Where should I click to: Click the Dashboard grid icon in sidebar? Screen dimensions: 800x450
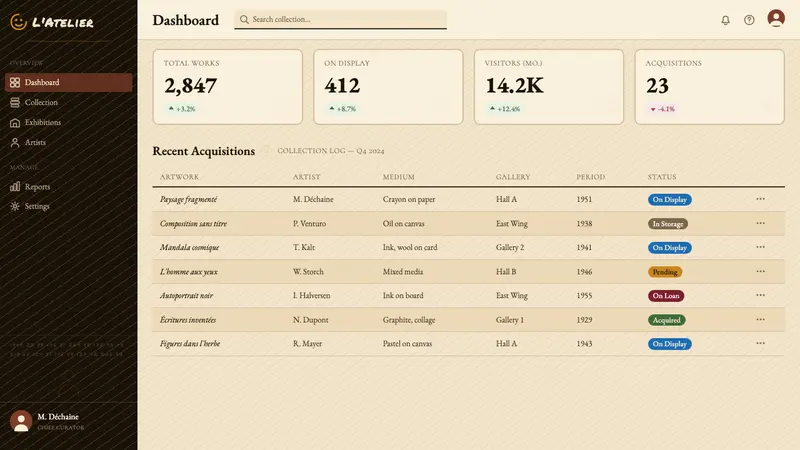15,82
